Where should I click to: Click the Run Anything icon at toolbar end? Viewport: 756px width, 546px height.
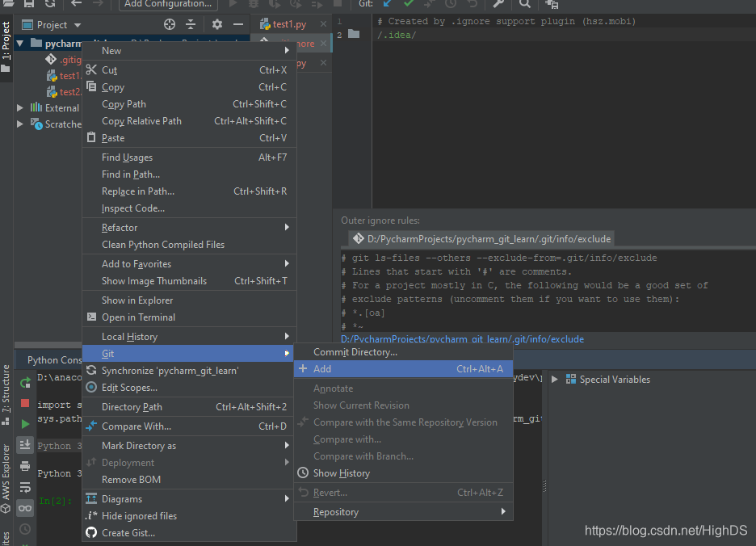552,4
